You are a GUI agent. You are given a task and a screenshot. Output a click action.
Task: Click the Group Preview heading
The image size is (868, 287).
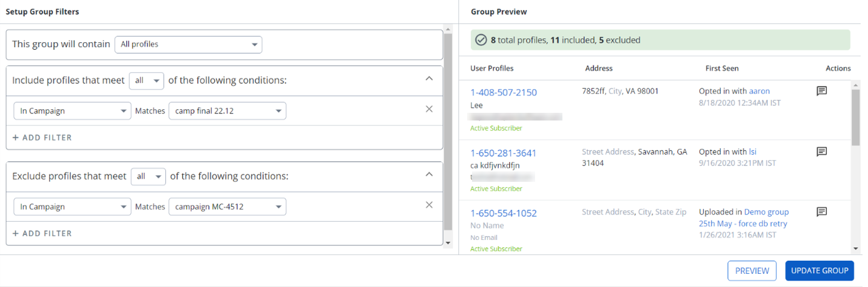(499, 12)
